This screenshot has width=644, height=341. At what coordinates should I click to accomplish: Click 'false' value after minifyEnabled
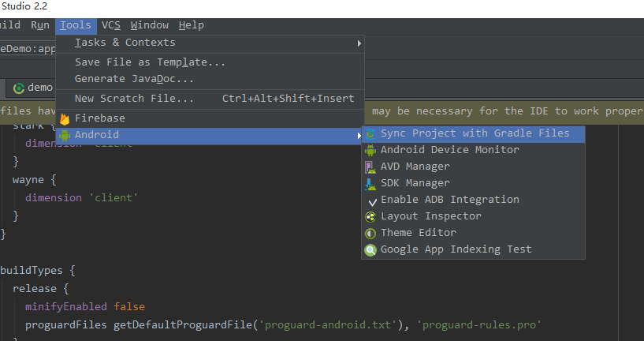tap(129, 307)
